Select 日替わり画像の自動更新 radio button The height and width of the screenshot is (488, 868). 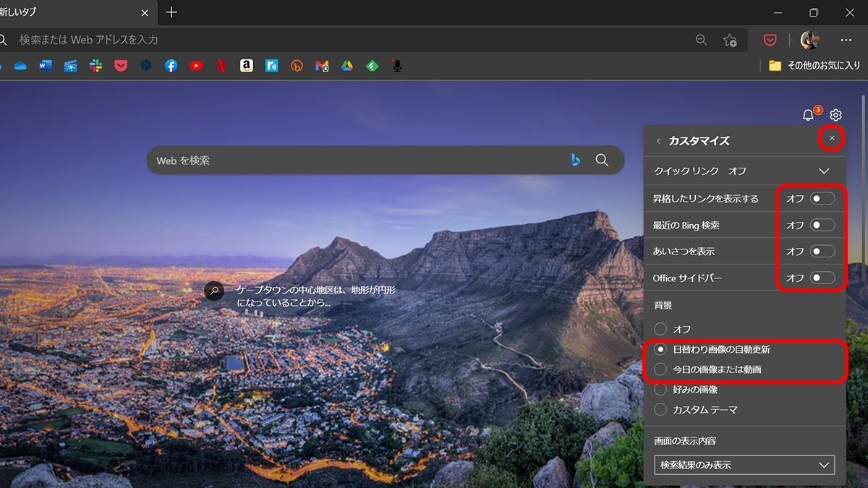(x=660, y=349)
